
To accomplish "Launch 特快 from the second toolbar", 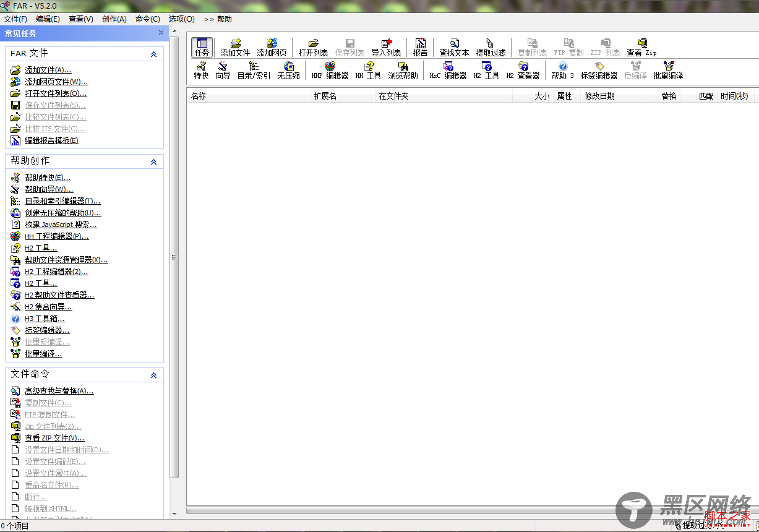I will 202,71.
